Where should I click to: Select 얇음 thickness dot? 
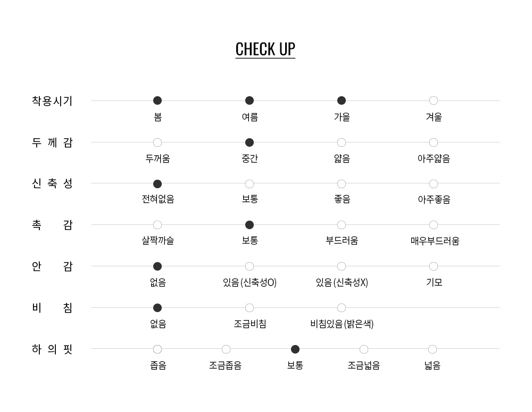[x=342, y=142]
